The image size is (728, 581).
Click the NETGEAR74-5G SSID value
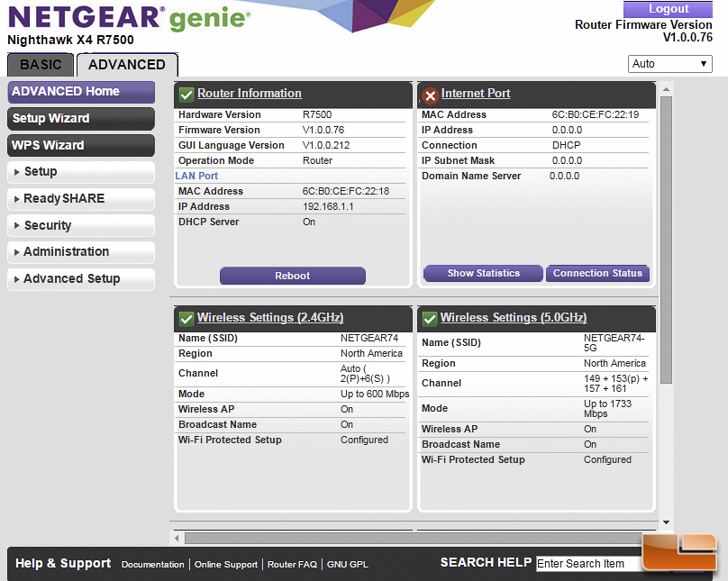tap(614, 343)
